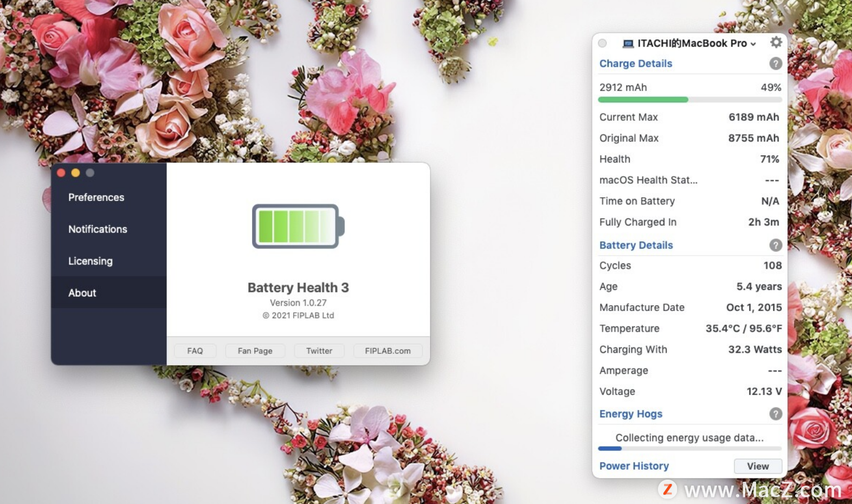The height and width of the screenshot is (504, 852).
Task: Click the Time on Battery label
Action: point(637,201)
